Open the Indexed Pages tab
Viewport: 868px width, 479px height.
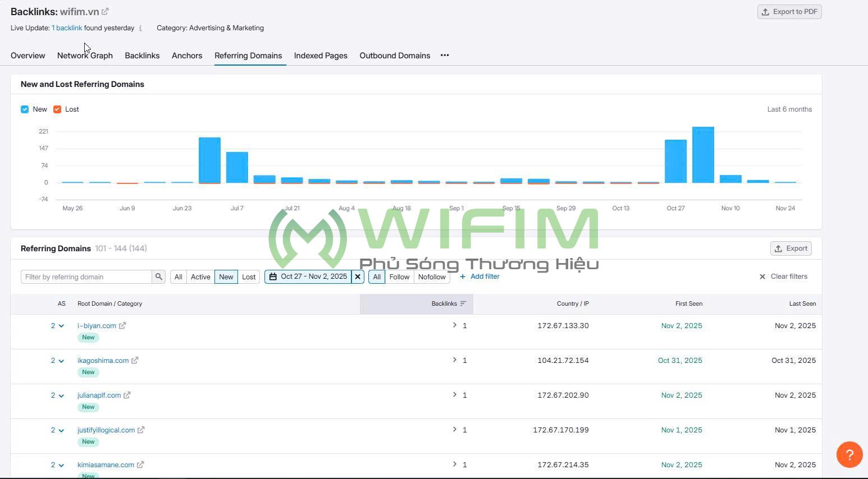click(321, 56)
